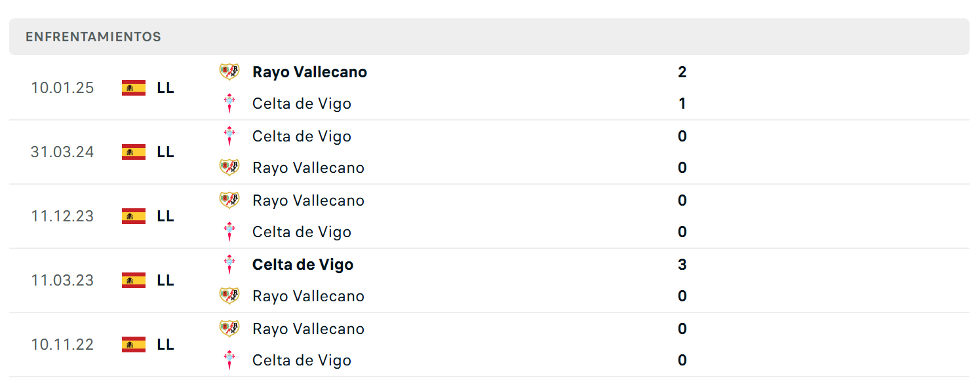Select the Enfrentamientos section header

[x=489, y=37]
